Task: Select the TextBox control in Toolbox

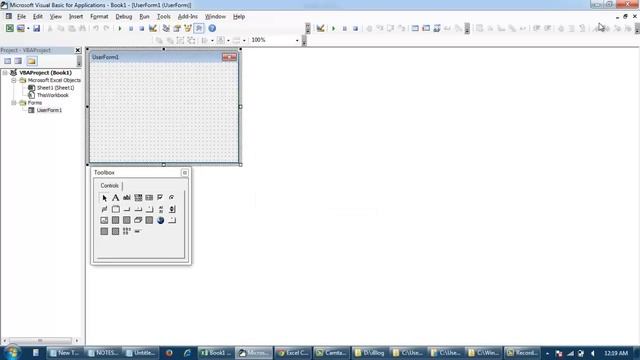Action: (127, 198)
